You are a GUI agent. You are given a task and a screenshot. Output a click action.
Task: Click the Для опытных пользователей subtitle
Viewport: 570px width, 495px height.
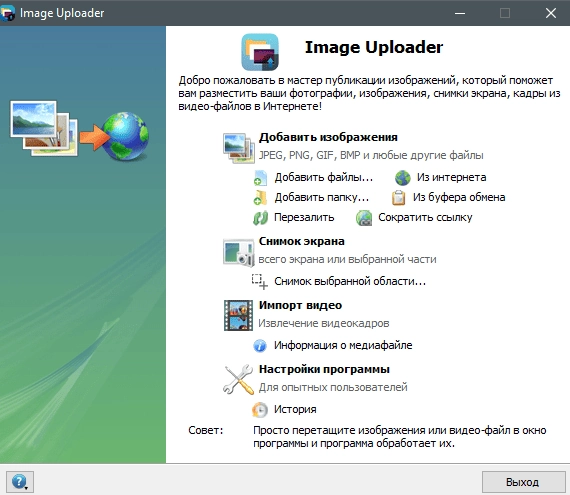(x=333, y=387)
